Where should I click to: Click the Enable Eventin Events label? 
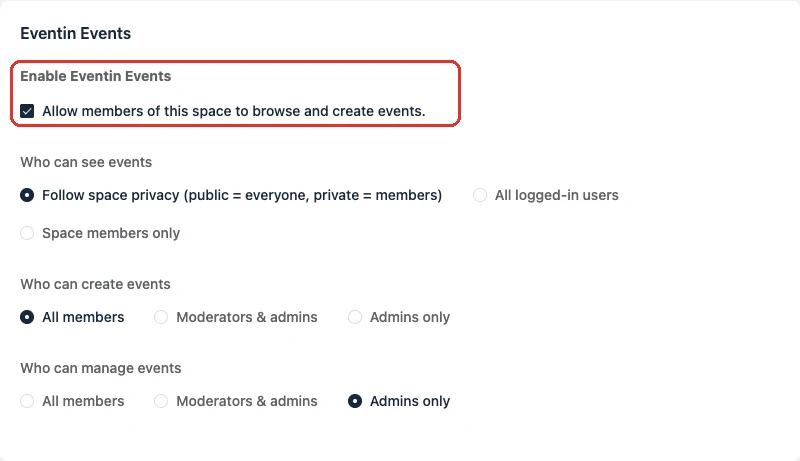[95, 76]
